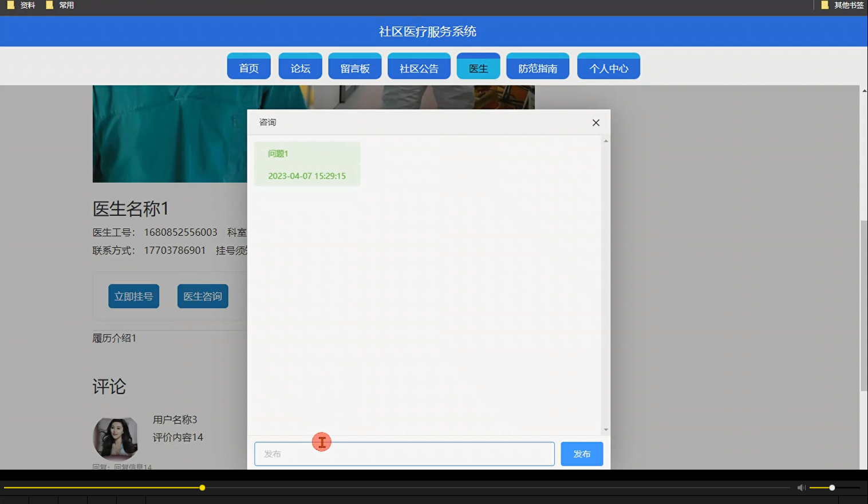Click user 用户名称3 avatar thumbnail
The image size is (868, 504).
point(116,439)
